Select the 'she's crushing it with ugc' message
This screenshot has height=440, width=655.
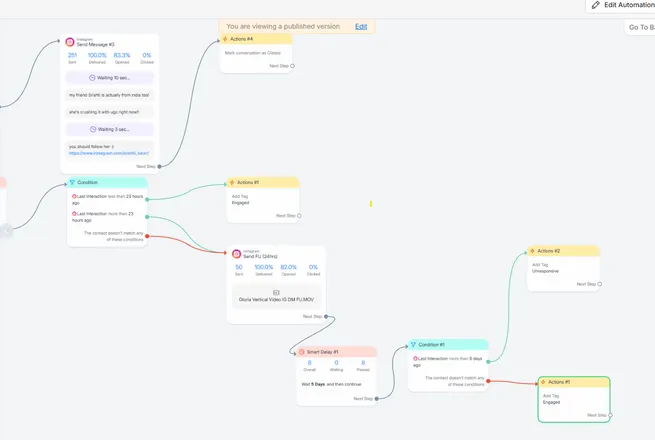(x=109, y=112)
